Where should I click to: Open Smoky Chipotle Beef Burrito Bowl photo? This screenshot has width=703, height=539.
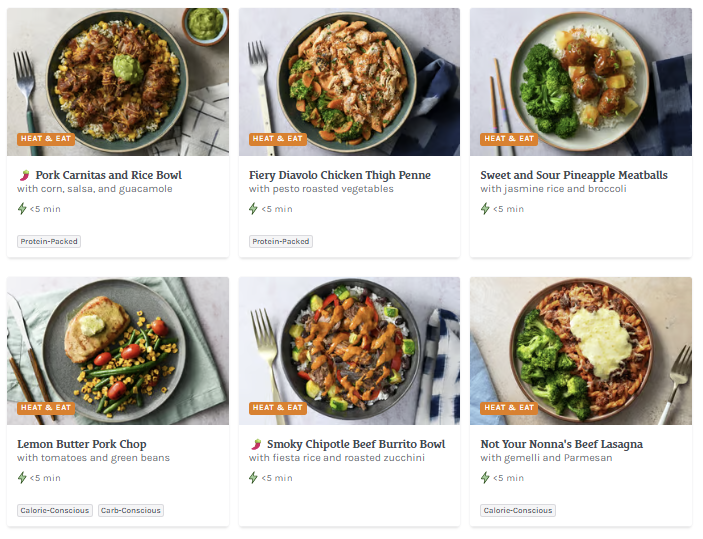[349, 345]
